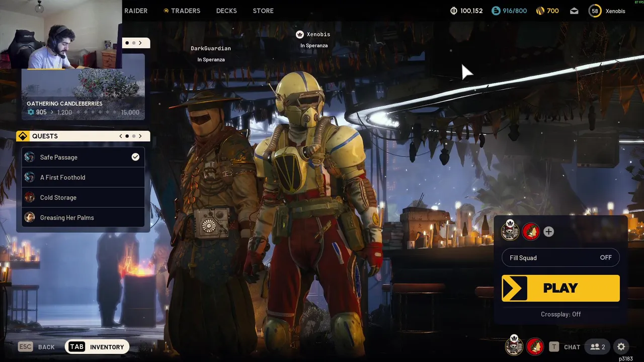This screenshot has height=362, width=644.
Task: Open the settings gear
Action: tap(621, 347)
